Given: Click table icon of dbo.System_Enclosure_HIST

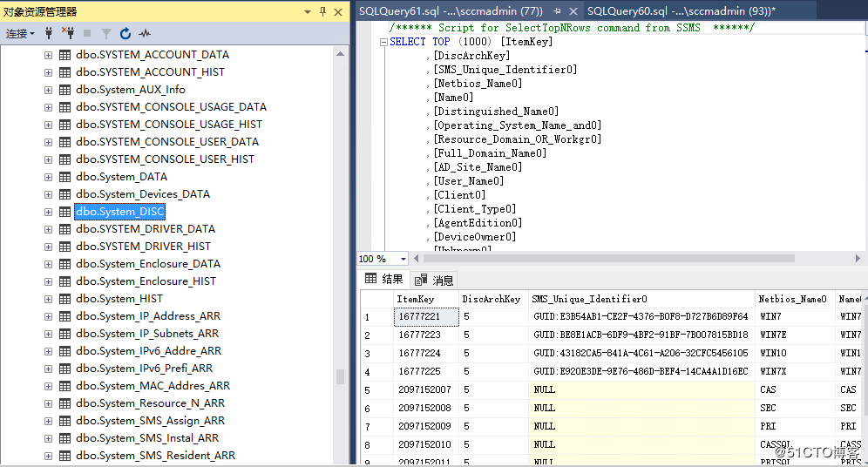Looking at the screenshot, I should [x=64, y=281].
